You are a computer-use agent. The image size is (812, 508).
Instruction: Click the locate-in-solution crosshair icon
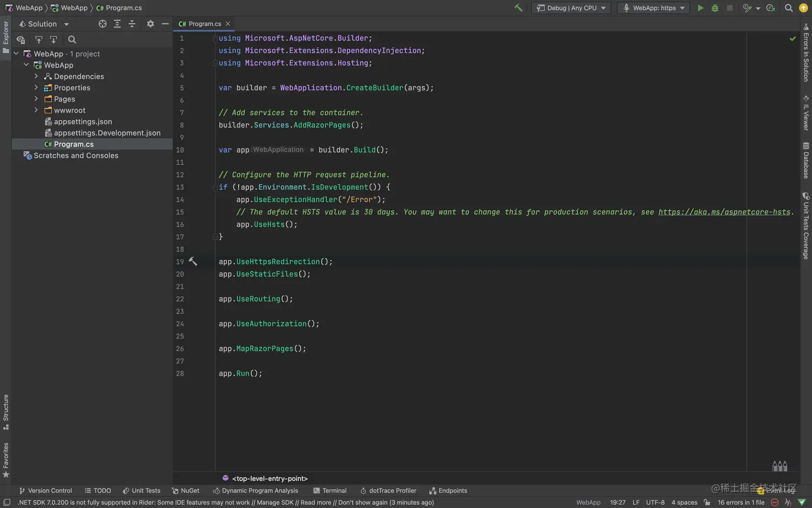click(103, 24)
